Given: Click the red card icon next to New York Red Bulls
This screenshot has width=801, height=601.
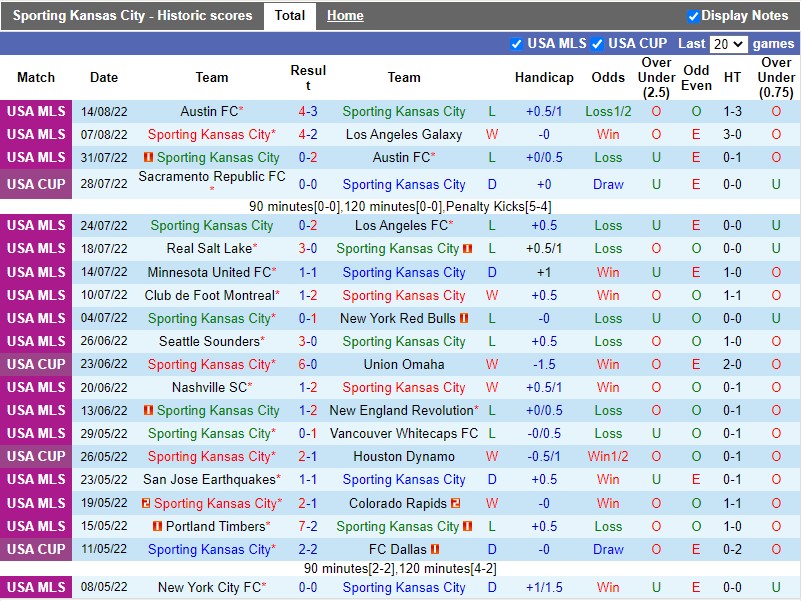Looking at the screenshot, I should pyautogui.click(x=464, y=318).
